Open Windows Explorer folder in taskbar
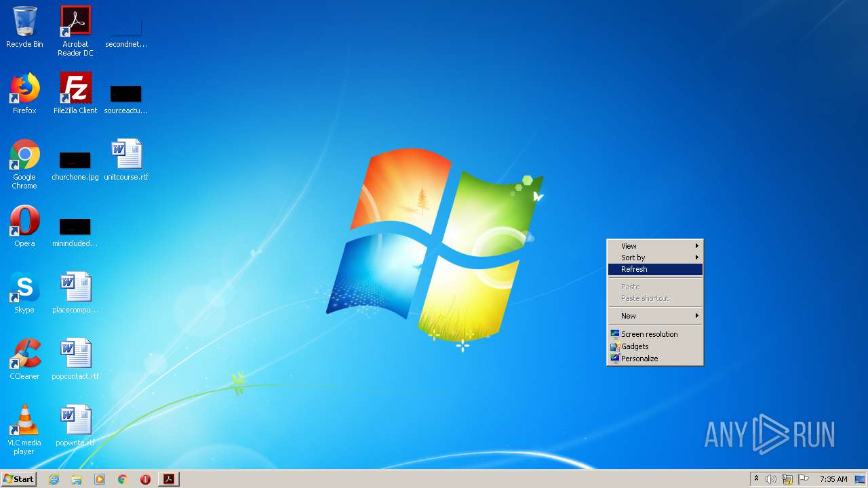The width and height of the screenshot is (868, 488). click(77, 479)
